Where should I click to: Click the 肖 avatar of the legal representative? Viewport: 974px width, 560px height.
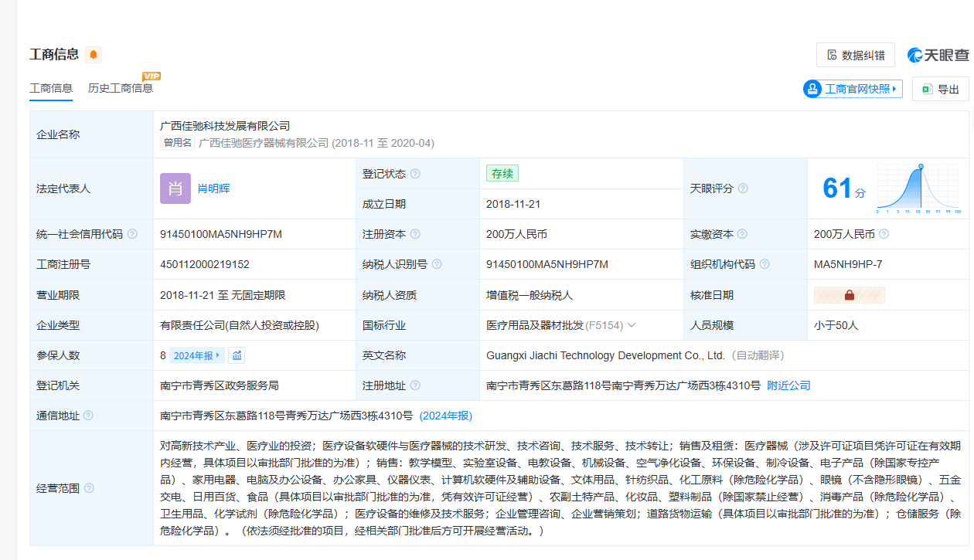coord(175,188)
